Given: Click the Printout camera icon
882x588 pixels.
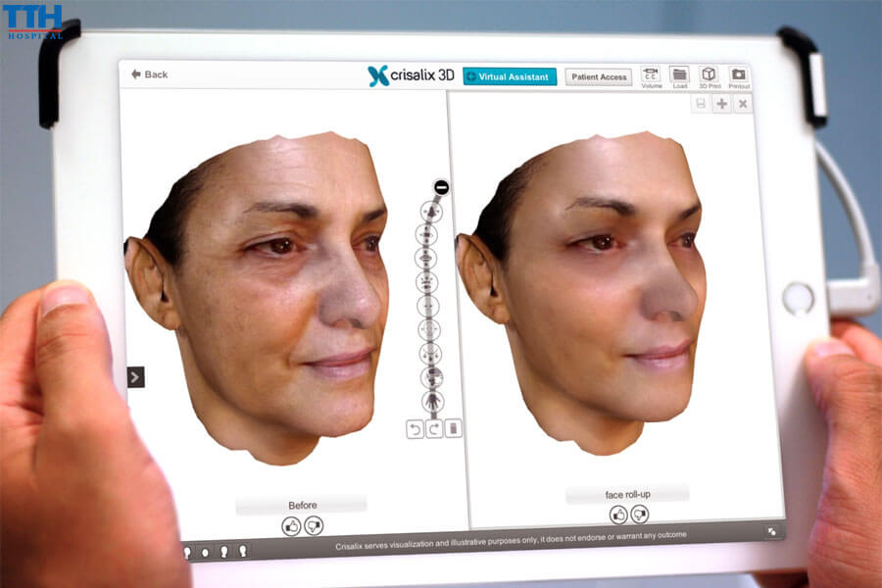Looking at the screenshot, I should (739, 78).
